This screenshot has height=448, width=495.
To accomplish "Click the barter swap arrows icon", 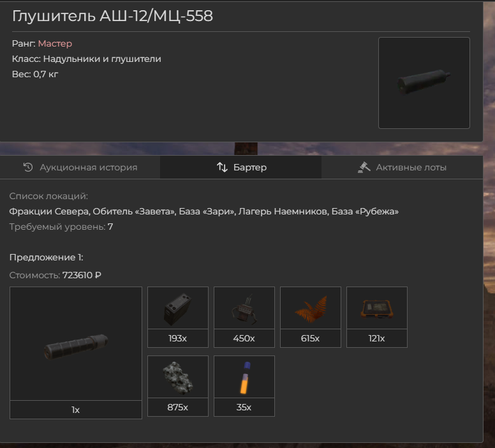I will pos(222,167).
